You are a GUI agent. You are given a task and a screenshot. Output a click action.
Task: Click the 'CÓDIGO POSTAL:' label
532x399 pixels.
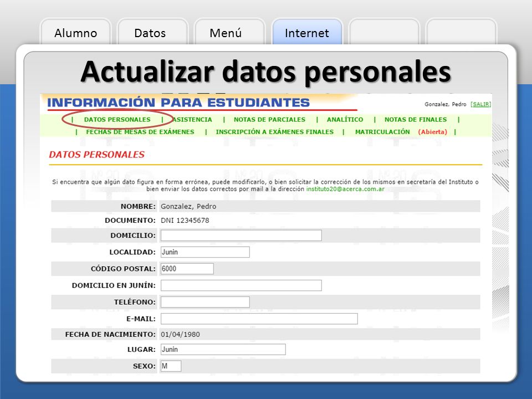coord(123,269)
